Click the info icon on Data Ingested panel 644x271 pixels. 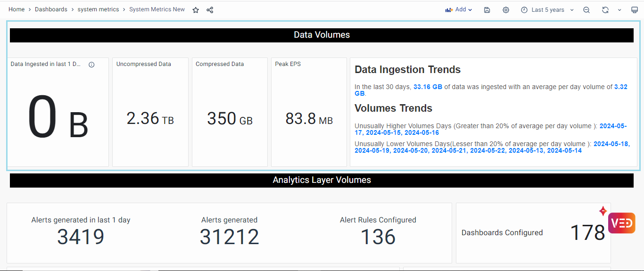[91, 65]
